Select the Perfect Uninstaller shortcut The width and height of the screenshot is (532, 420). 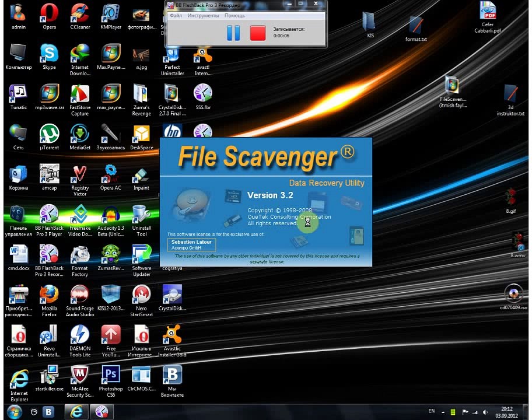pos(172,61)
